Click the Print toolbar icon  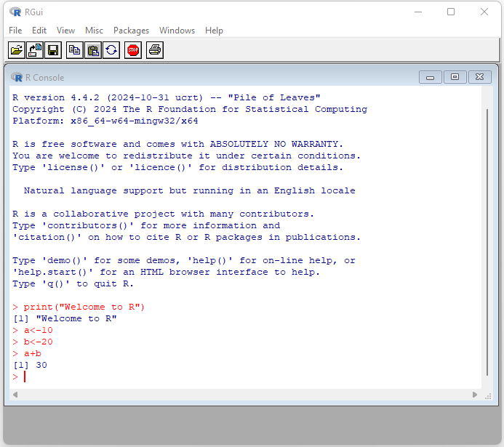coord(154,50)
